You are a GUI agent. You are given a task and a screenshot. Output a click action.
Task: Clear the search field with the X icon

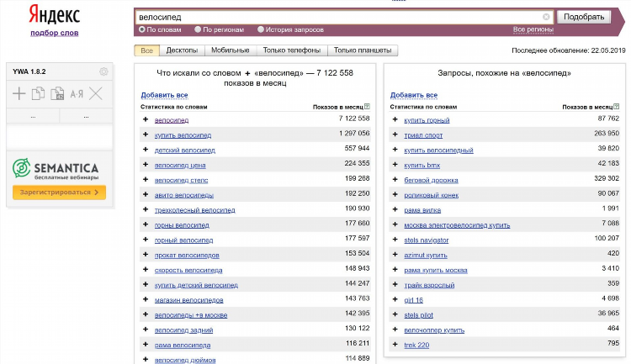(x=546, y=17)
